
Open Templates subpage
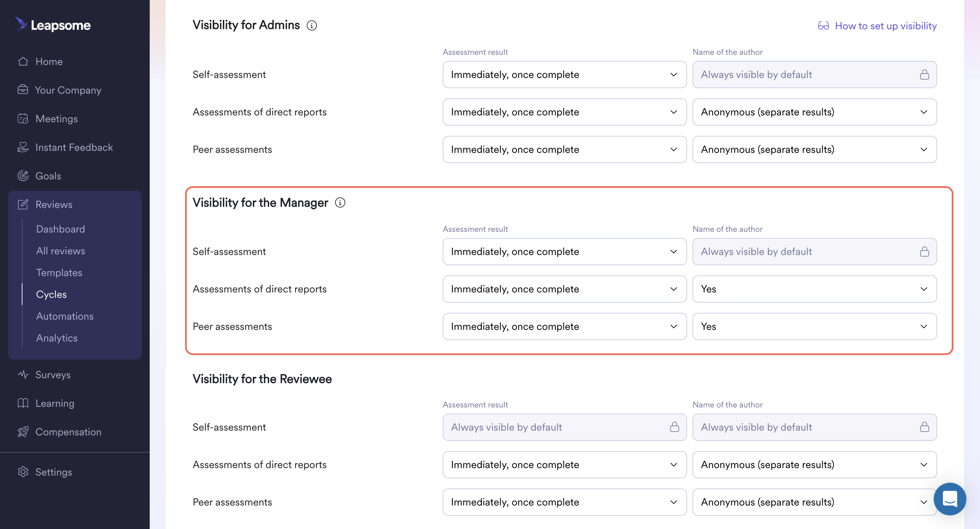[59, 272]
